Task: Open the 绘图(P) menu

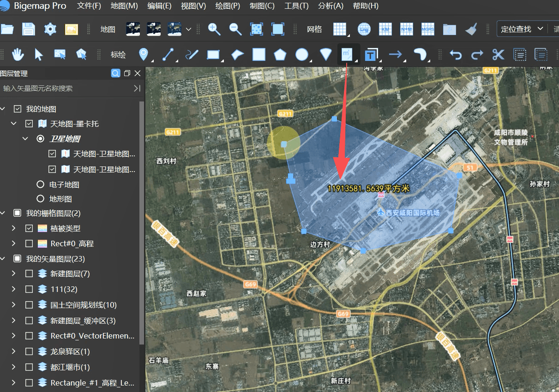Action: click(228, 6)
